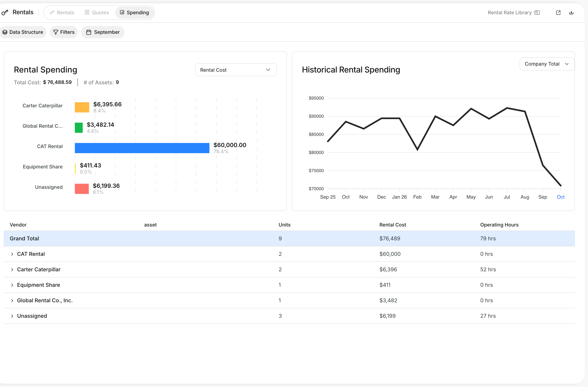Expand the Unassigned row
Image resolution: width=588 pixels, height=387 pixels.
pyautogui.click(x=12, y=316)
